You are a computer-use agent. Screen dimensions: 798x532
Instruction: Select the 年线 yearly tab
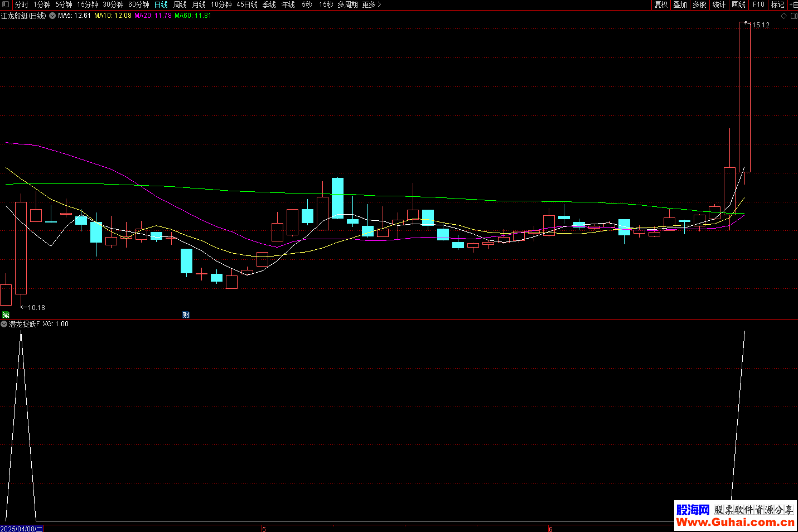coord(288,4)
